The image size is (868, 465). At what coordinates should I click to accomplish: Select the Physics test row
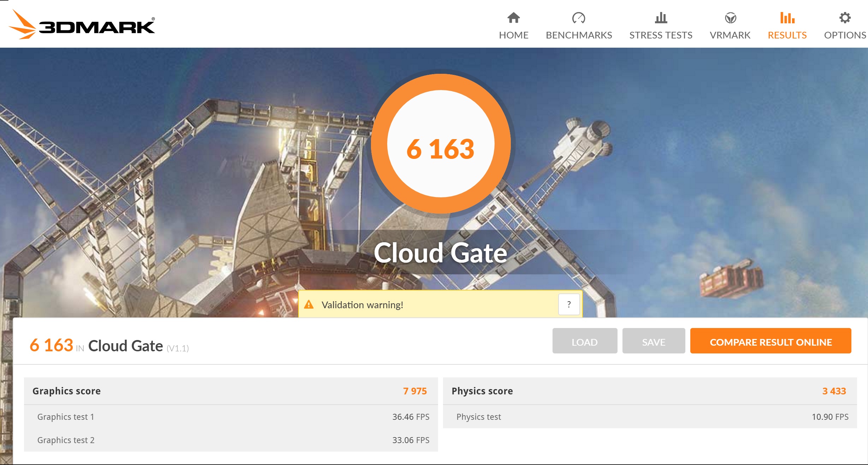pos(650,417)
